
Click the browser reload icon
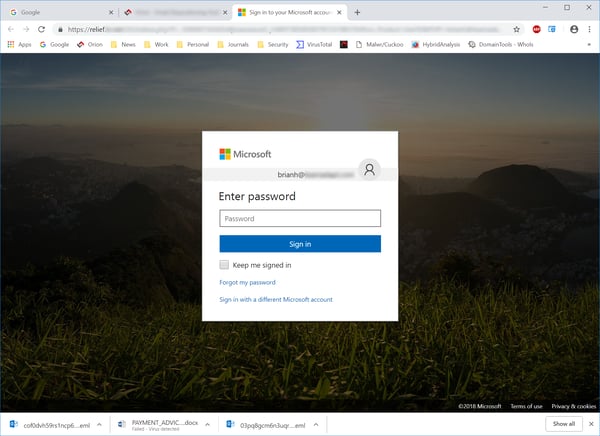[41, 29]
